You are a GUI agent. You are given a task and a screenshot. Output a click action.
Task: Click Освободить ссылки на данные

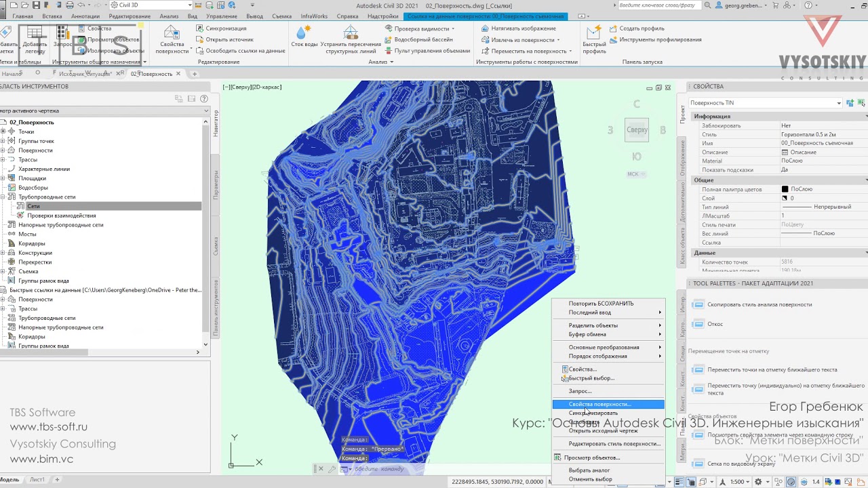coord(240,51)
